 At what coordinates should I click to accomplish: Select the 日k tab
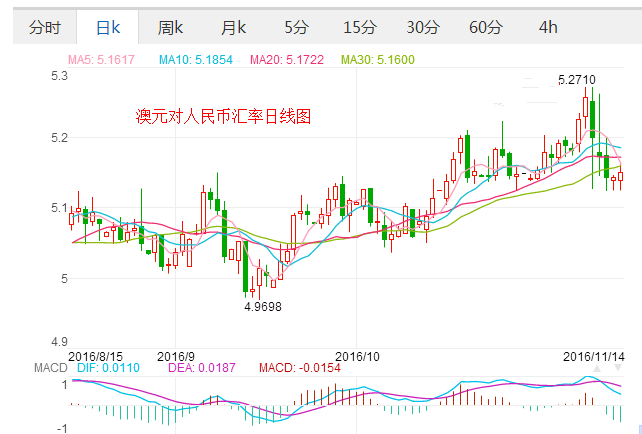[108, 28]
